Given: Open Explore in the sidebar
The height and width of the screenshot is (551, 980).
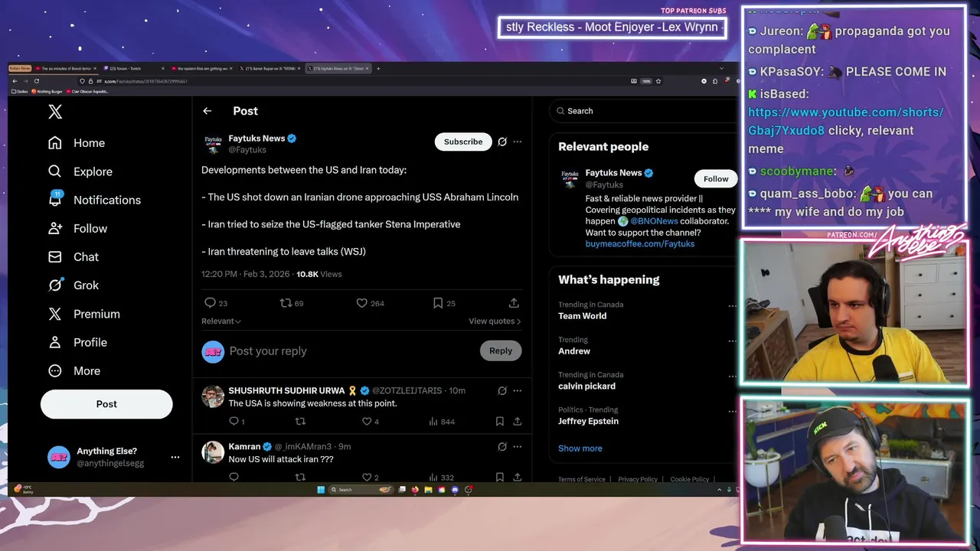Looking at the screenshot, I should pyautogui.click(x=80, y=171).
